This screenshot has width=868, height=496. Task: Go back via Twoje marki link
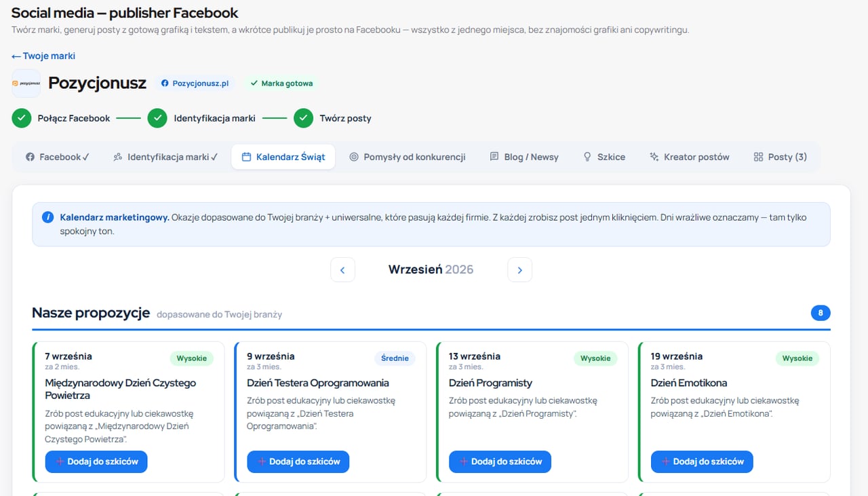coord(43,56)
